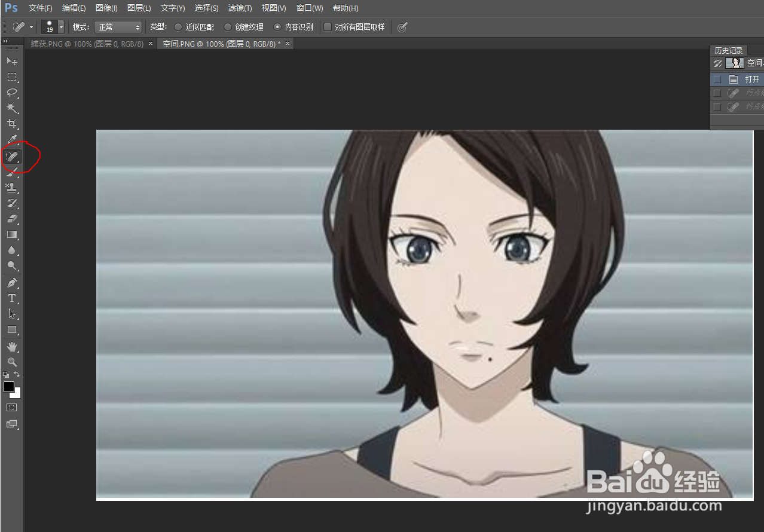The height and width of the screenshot is (532, 764).
Task: Tick history source box for 打开 step
Action: click(x=717, y=79)
